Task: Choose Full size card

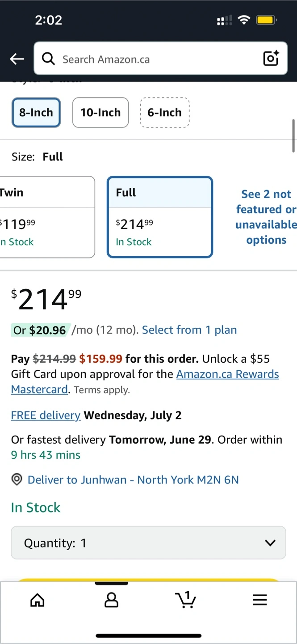Action: pos(160,217)
